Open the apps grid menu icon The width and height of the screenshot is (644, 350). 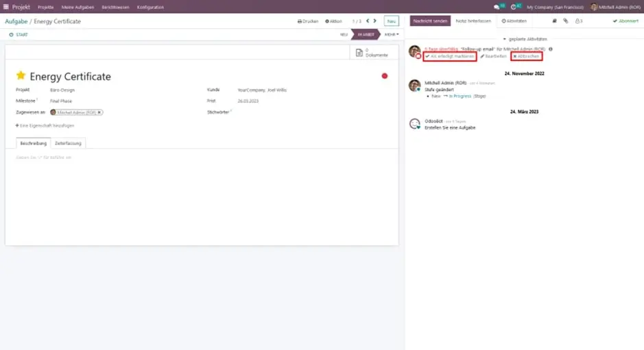click(6, 7)
